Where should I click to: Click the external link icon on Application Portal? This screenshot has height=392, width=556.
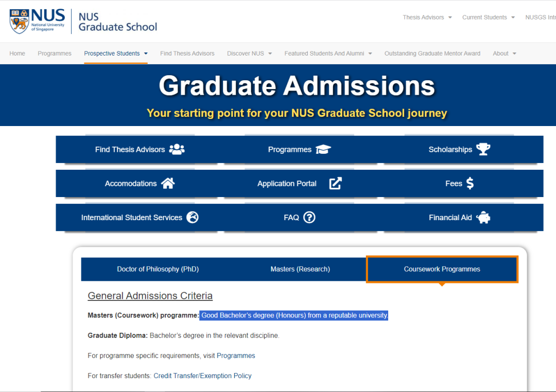coord(335,183)
